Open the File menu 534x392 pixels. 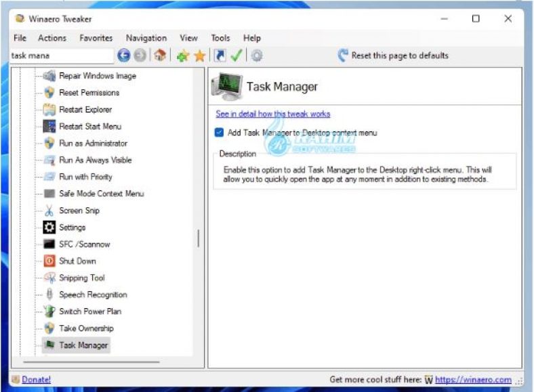(x=20, y=38)
